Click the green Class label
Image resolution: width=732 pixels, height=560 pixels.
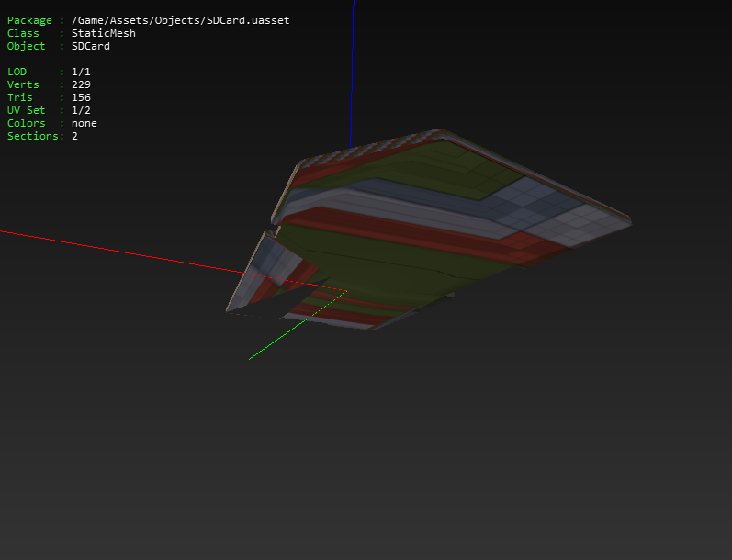tap(23, 33)
